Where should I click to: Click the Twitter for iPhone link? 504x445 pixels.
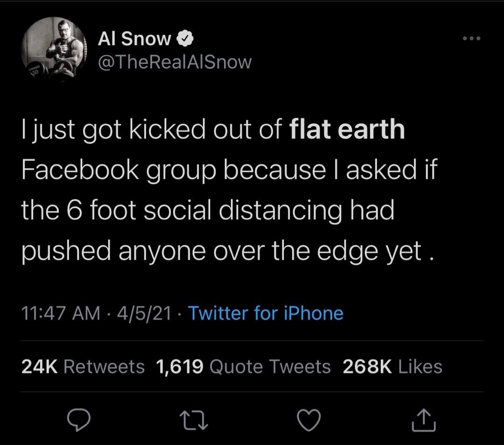coord(266,313)
